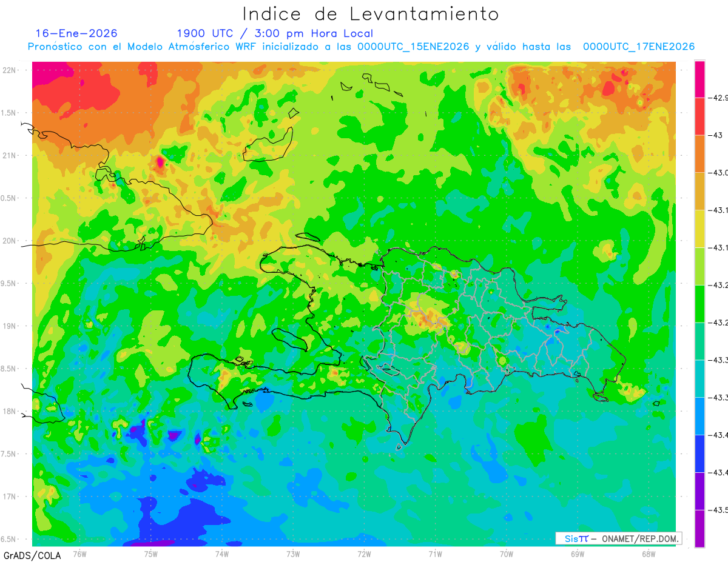The height and width of the screenshot is (562, 728).
Task: Select the date label '16-Ene-2026'
Action: pyautogui.click(x=76, y=33)
